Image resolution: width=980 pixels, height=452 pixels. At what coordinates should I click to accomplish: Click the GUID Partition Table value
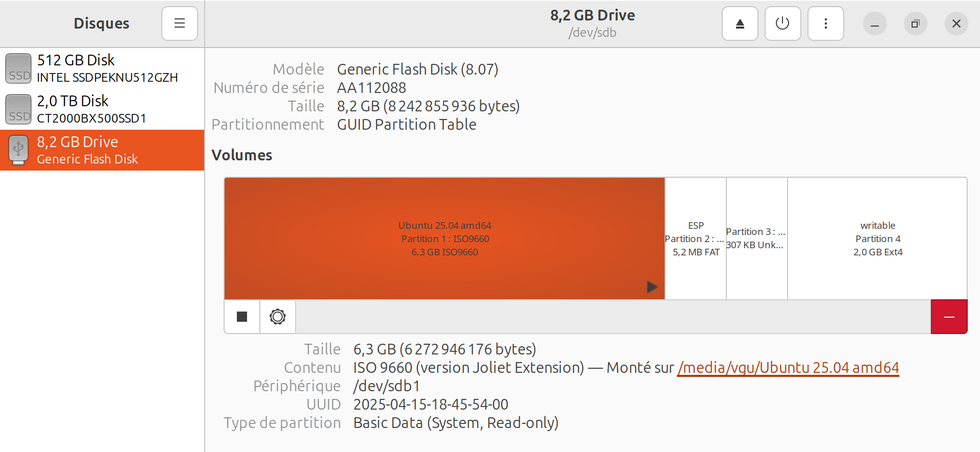(x=407, y=125)
